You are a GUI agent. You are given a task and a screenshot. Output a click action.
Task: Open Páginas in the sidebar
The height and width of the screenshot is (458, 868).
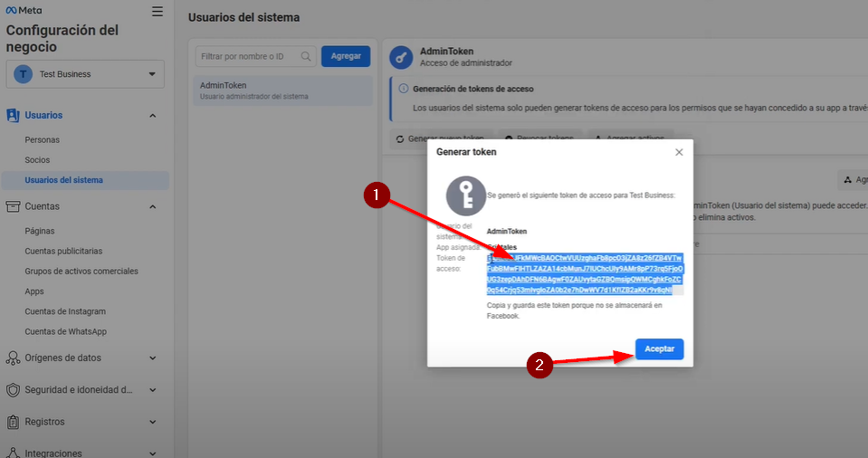pyautogui.click(x=39, y=231)
